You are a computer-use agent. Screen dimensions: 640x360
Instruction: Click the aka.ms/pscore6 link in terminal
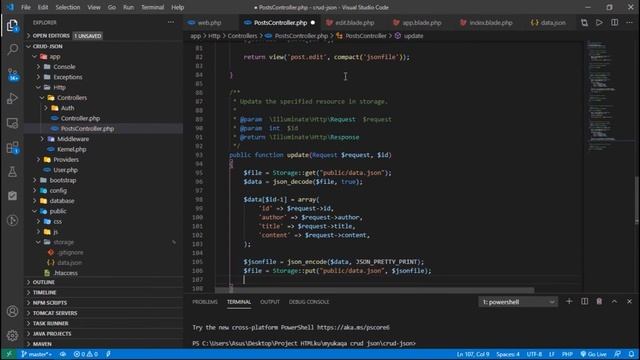tap(353, 327)
